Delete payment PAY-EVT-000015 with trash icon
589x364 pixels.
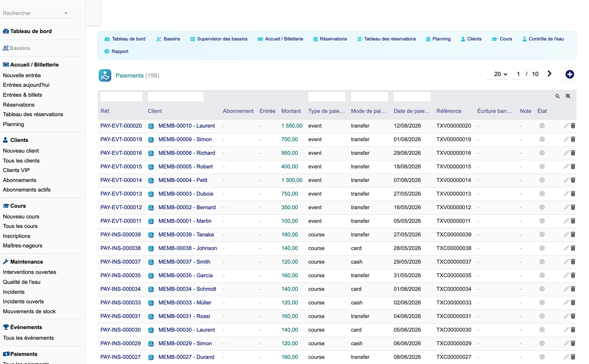(x=573, y=167)
